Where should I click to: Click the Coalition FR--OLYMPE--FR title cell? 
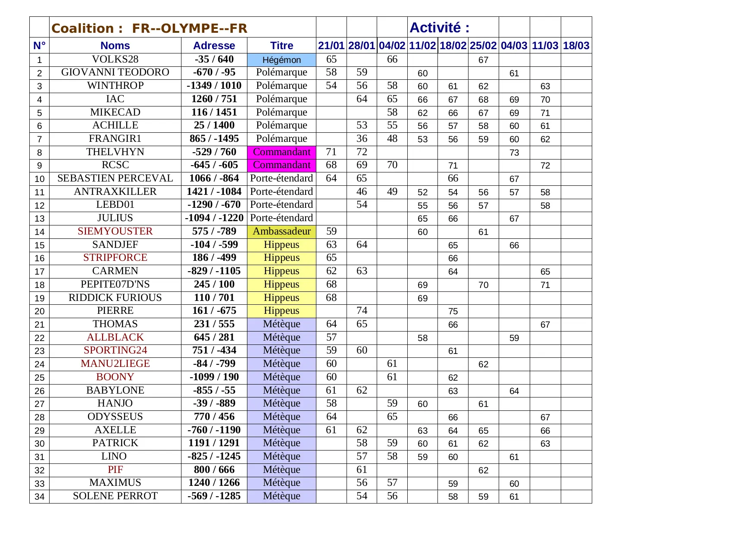pyautogui.click(x=149, y=28)
